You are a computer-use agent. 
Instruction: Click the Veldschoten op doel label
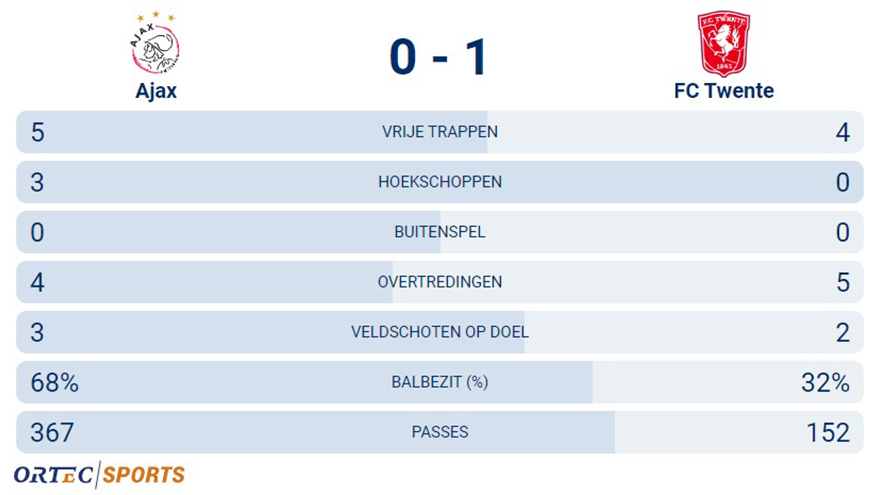(439, 332)
